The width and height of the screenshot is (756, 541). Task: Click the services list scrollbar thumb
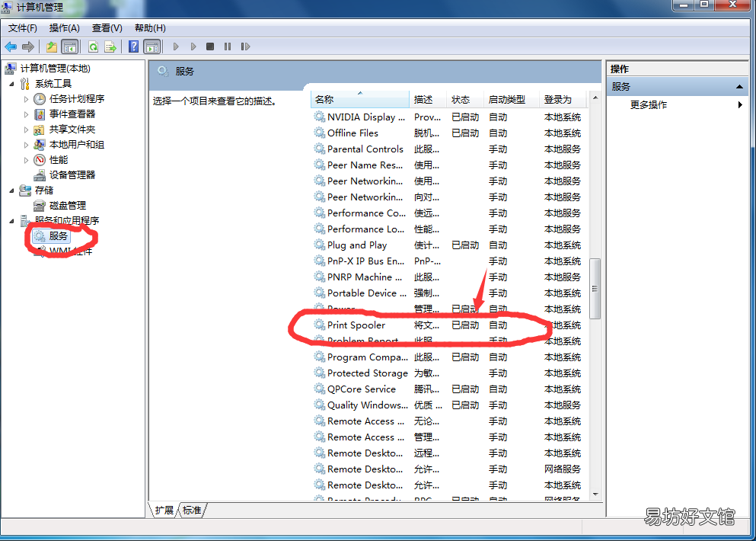[595, 289]
